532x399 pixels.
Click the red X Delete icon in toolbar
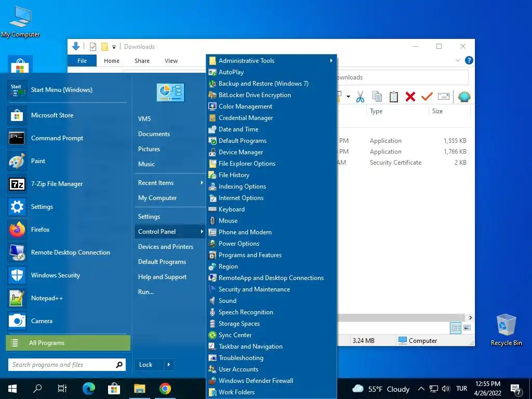pyautogui.click(x=410, y=97)
